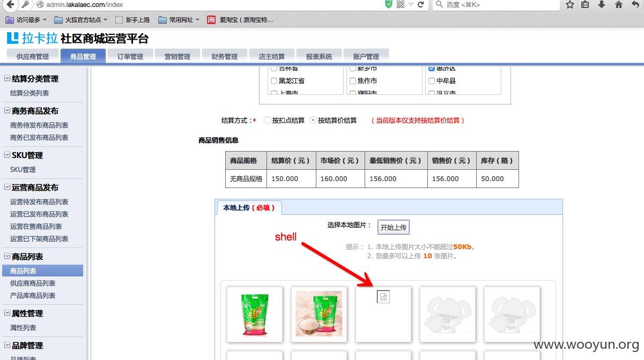Open the 火狐官方站点 bookmark folder
The height and width of the screenshot is (360, 644).
tap(80, 20)
